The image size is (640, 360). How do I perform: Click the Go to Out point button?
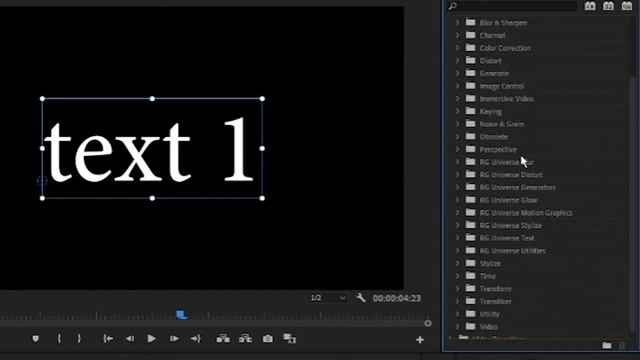(196, 339)
